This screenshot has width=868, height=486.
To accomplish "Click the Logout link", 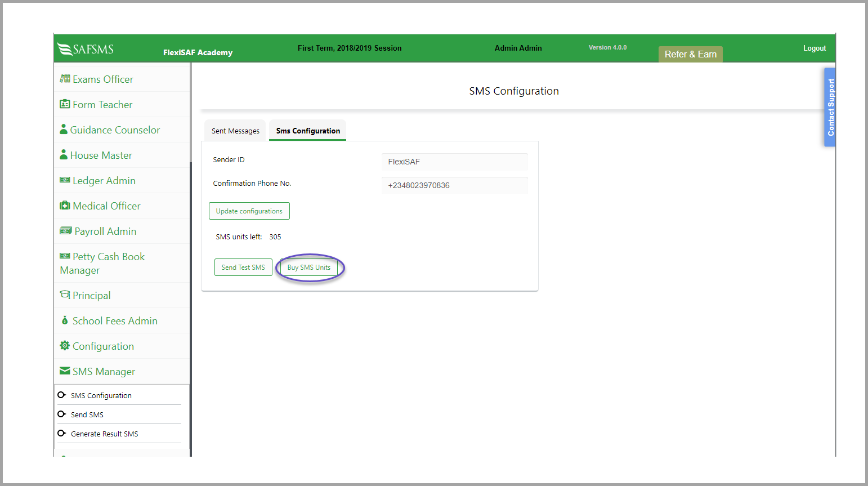I will [x=815, y=48].
